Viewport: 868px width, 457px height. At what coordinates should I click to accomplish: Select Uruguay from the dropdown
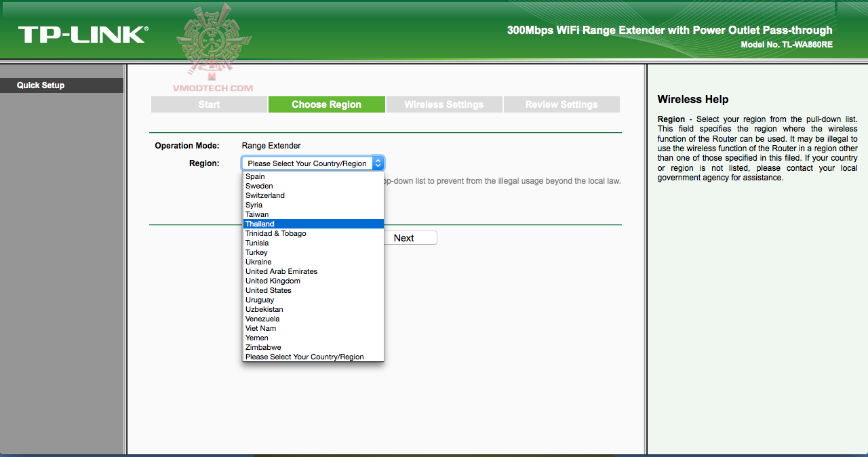click(313, 300)
